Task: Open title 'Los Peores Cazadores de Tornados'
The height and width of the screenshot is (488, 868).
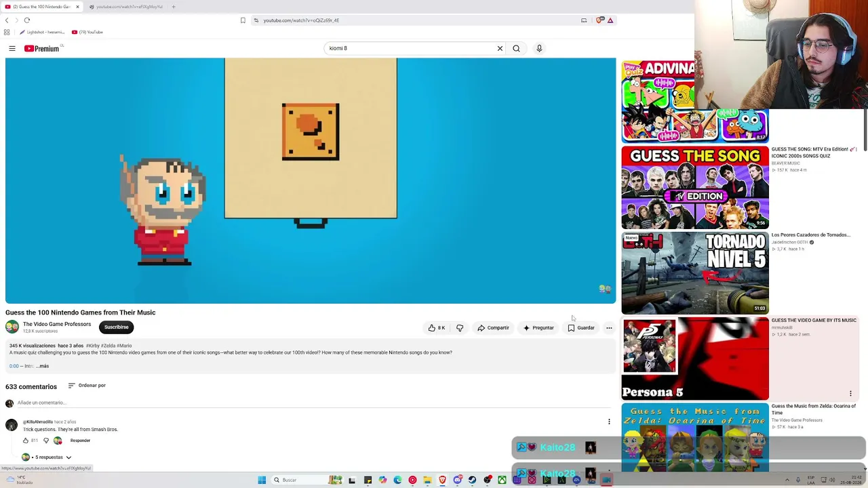Action: tap(810, 235)
